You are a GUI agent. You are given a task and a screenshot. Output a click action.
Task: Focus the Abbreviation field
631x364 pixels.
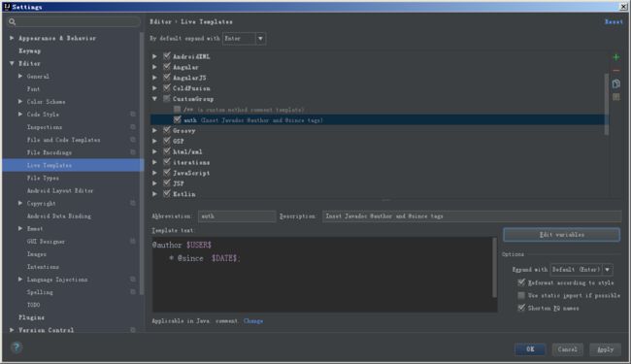tap(237, 216)
